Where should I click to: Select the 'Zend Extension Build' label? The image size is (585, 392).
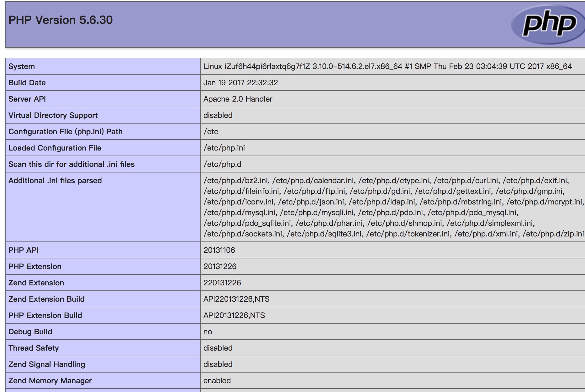(x=46, y=299)
